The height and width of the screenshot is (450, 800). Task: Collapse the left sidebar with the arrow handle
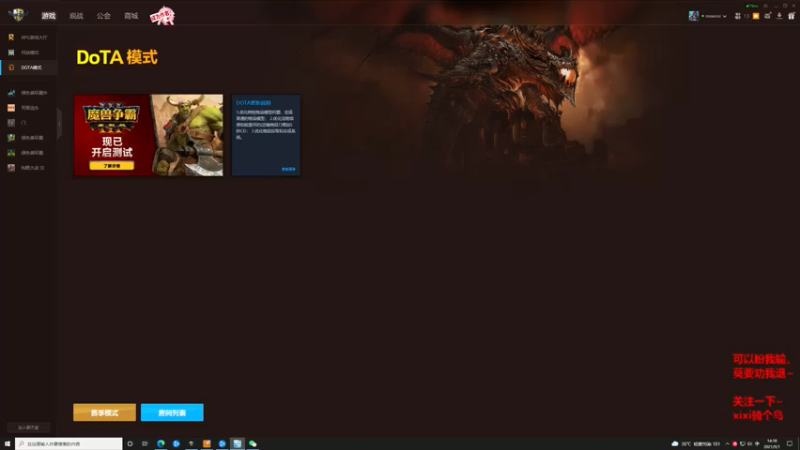click(59, 123)
